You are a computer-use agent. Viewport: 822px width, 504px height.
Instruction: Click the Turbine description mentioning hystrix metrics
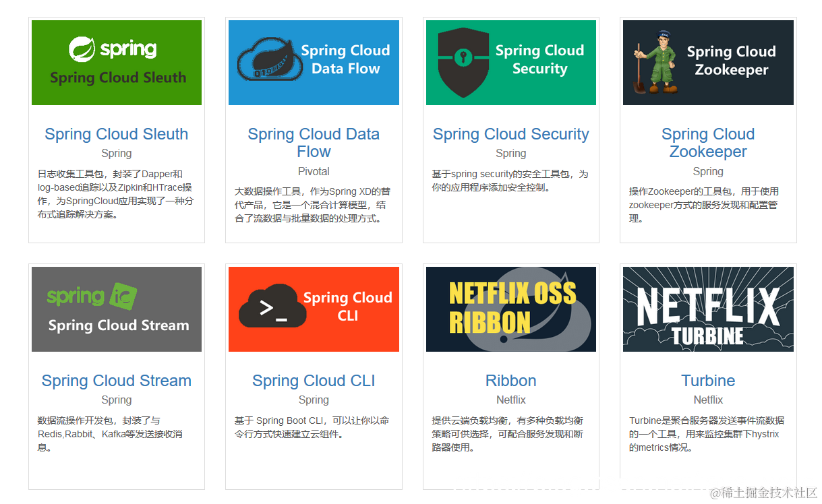click(x=707, y=434)
